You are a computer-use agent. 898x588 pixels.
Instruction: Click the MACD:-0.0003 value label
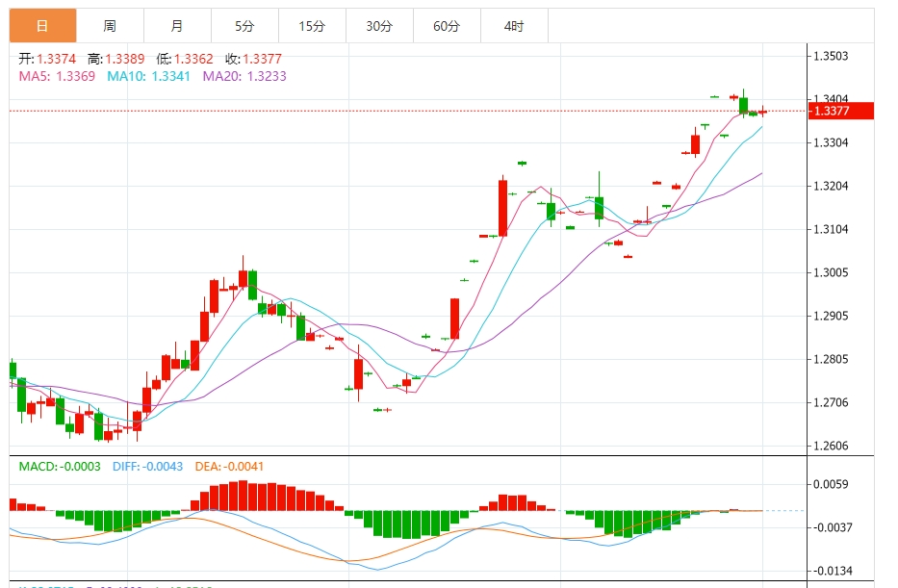pos(60,467)
